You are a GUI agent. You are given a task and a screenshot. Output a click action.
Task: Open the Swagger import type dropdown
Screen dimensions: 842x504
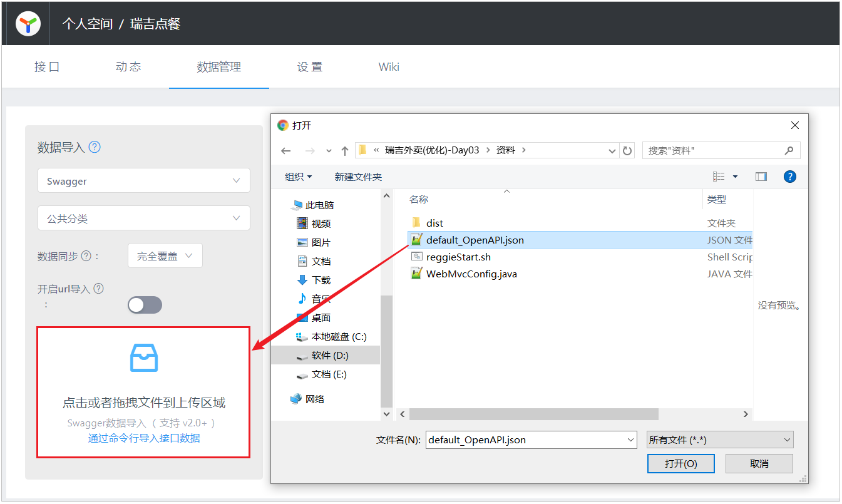(x=143, y=181)
